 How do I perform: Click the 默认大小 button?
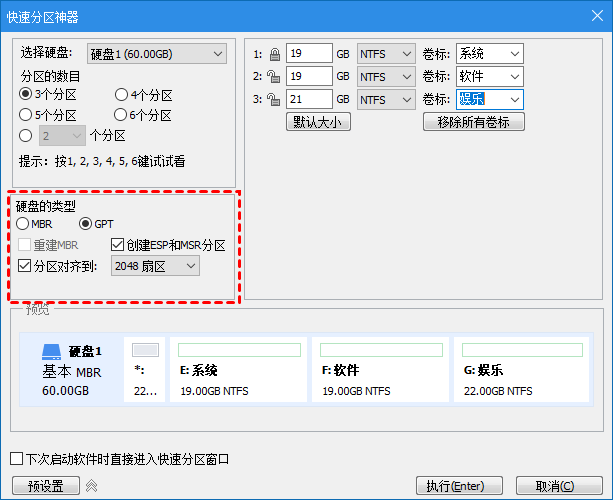click(x=318, y=122)
